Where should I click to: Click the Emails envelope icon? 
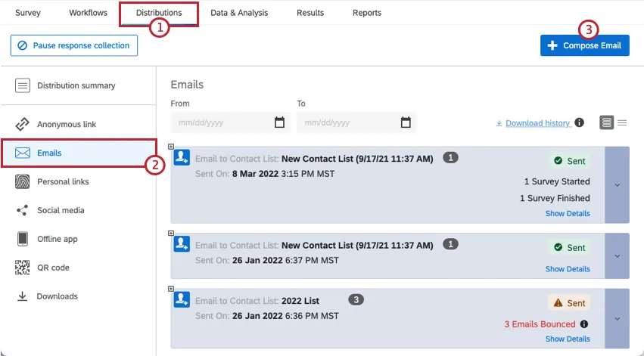(23, 153)
